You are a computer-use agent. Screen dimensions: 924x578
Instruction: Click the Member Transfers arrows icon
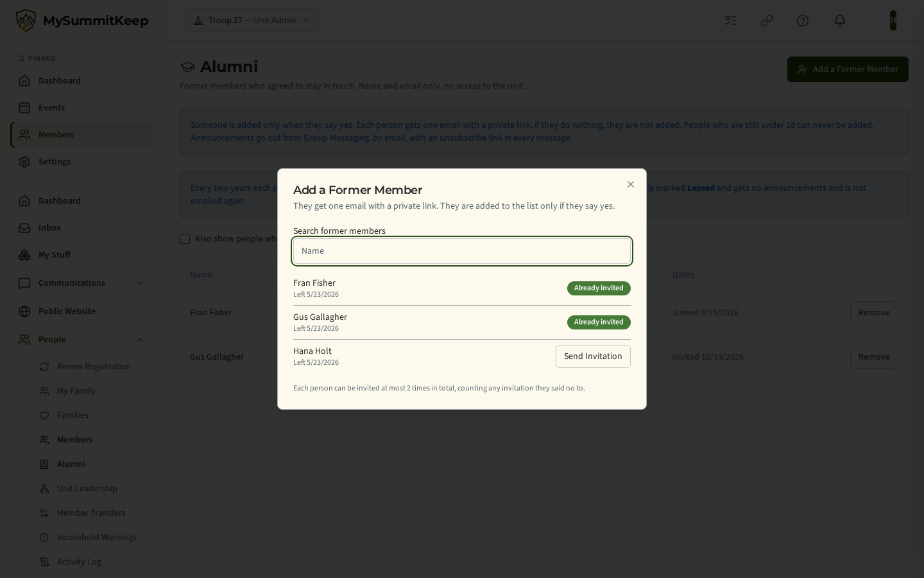pyautogui.click(x=44, y=513)
